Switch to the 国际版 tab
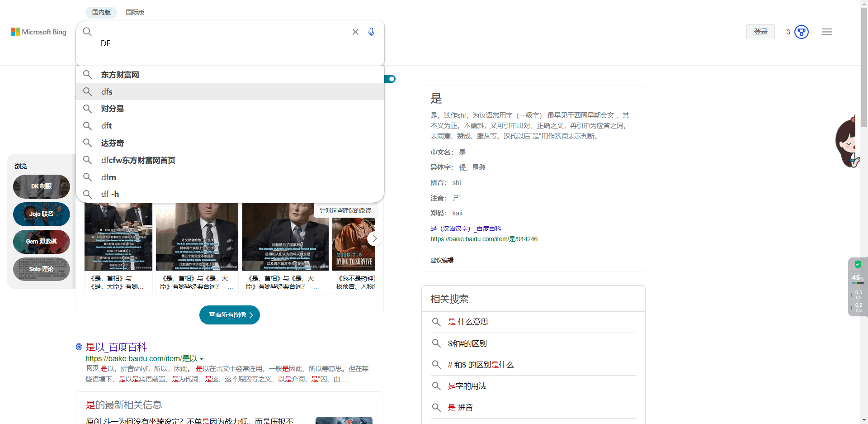 pyautogui.click(x=135, y=12)
